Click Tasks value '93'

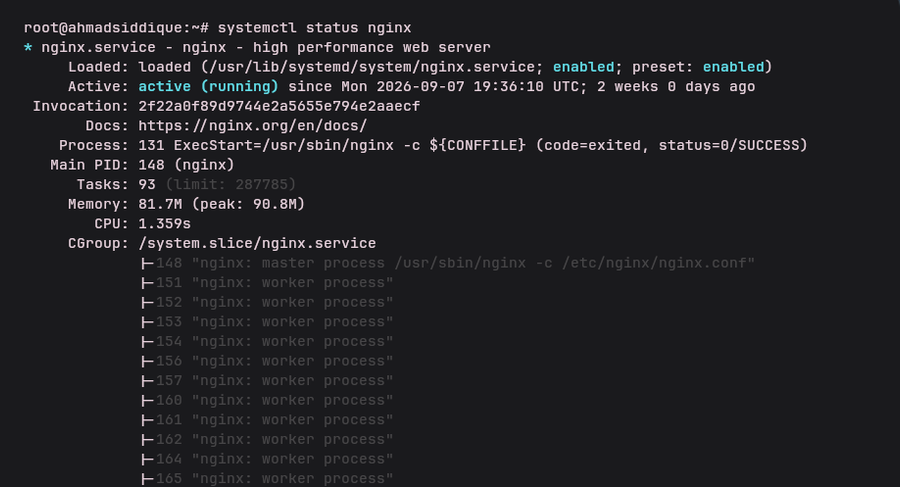[x=147, y=184]
